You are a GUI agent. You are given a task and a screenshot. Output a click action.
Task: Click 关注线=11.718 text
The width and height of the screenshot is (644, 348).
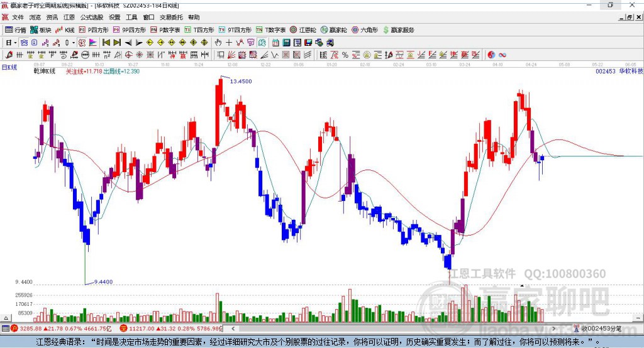[84, 71]
